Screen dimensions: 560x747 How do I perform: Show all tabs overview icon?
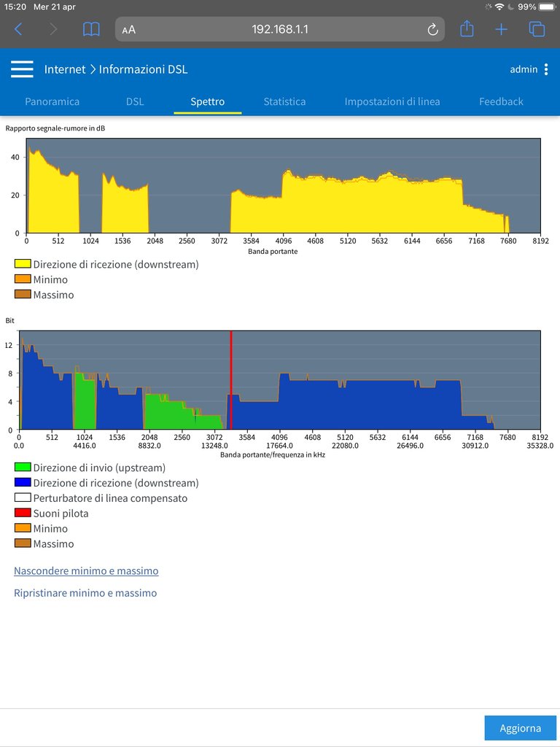[x=537, y=29]
